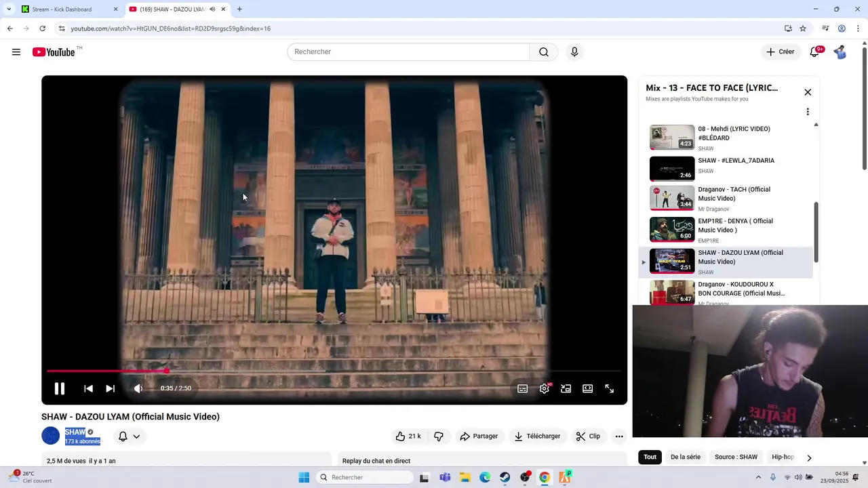This screenshot has width=868, height=488.
Task: Enter fullscreen mode on the video
Action: pyautogui.click(x=610, y=388)
